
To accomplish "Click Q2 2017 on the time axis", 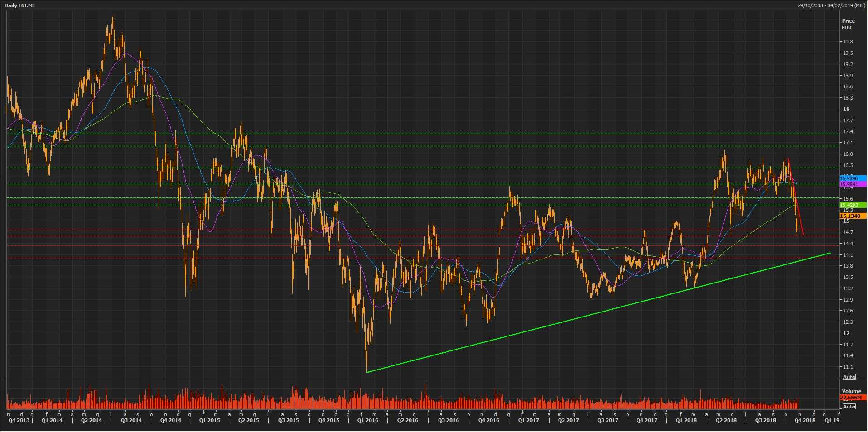I will [x=568, y=420].
